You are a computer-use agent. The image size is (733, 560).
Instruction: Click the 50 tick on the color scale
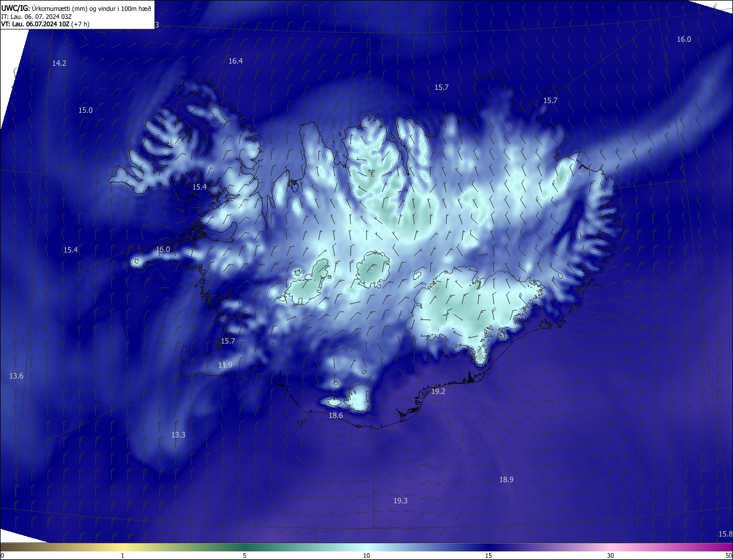[x=728, y=556]
